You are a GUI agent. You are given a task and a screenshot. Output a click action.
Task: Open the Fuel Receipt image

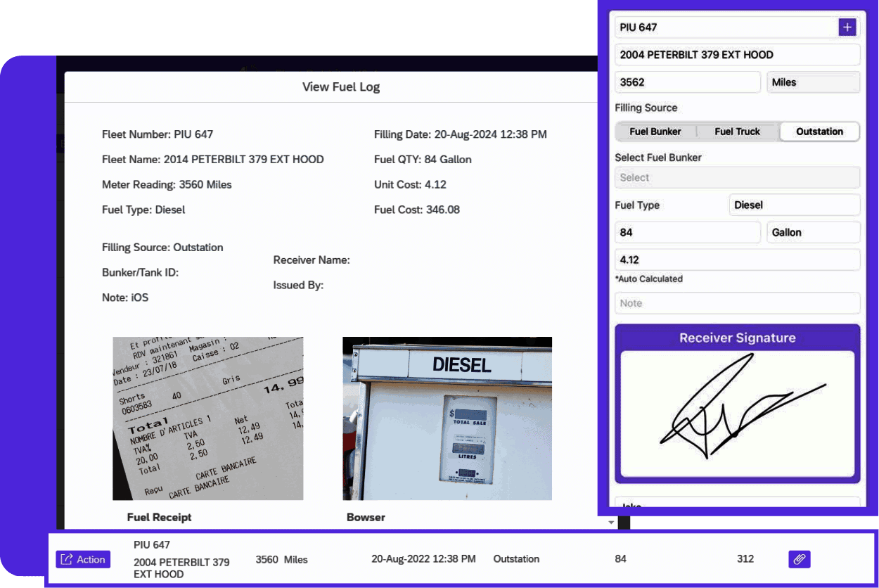click(x=208, y=418)
